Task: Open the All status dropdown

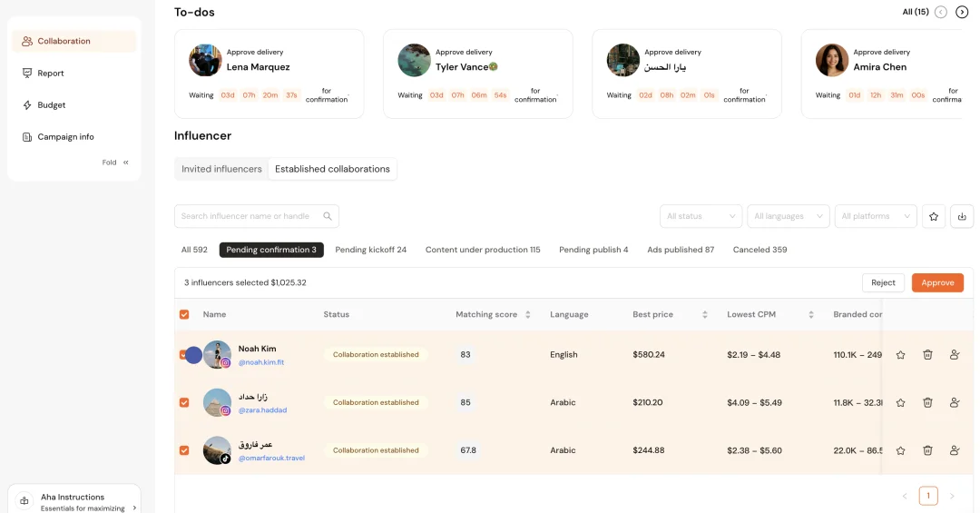Action: [701, 216]
